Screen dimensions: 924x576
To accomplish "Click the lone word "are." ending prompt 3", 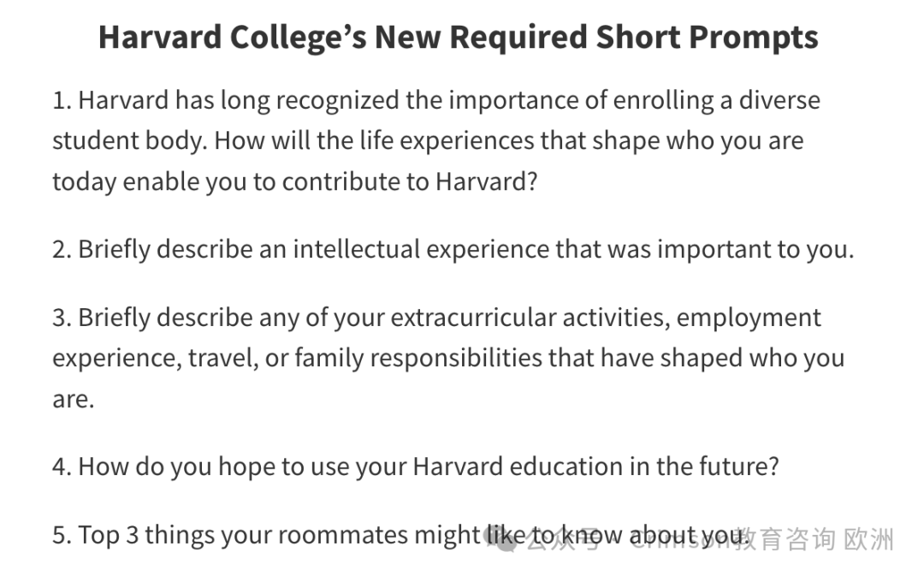I will point(73,400).
